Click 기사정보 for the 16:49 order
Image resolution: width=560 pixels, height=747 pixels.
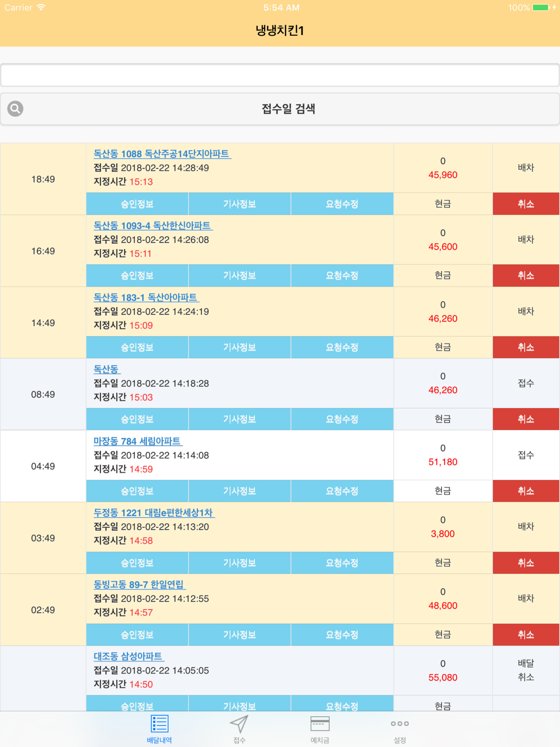[240, 276]
